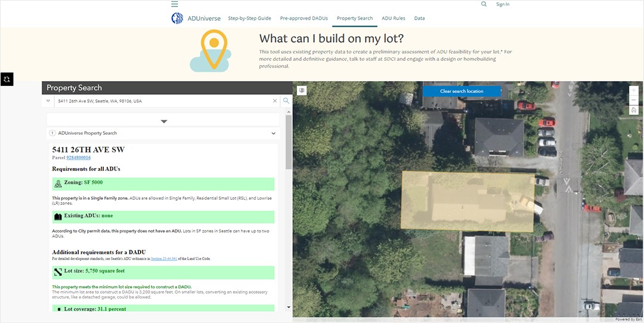Click the language translate icon
644x323 pixels.
click(x=7, y=79)
